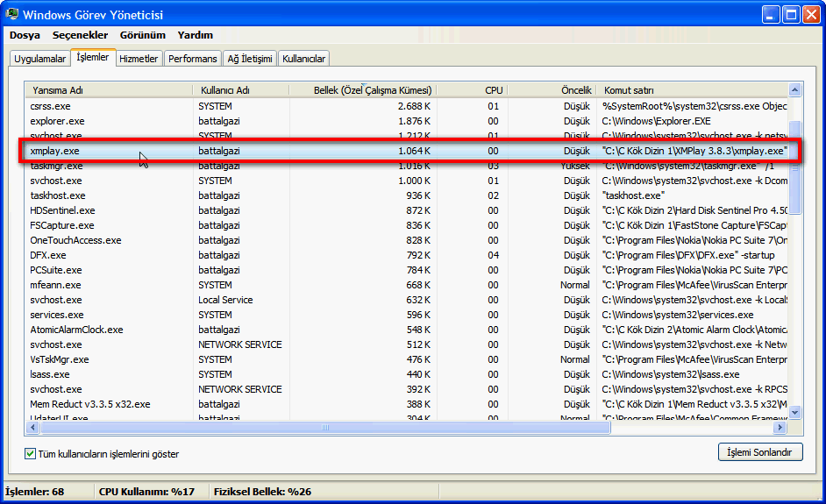Select the taskhost.exe process row

(x=407, y=195)
